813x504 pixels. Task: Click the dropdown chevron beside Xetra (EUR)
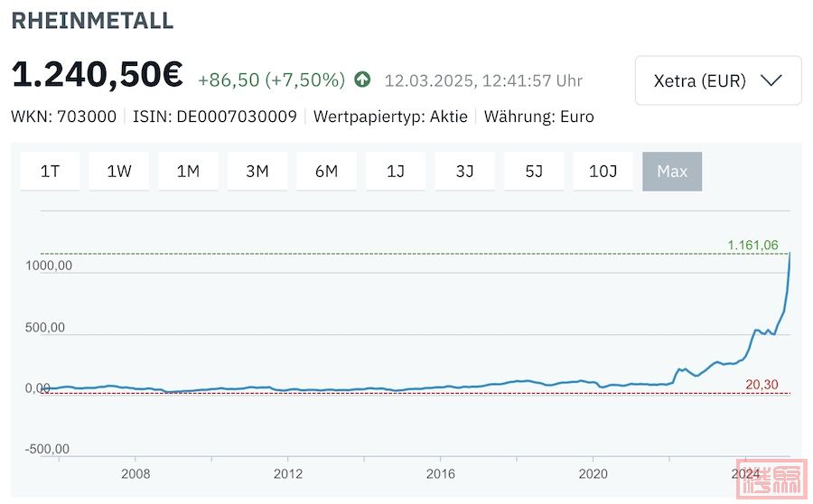(771, 80)
